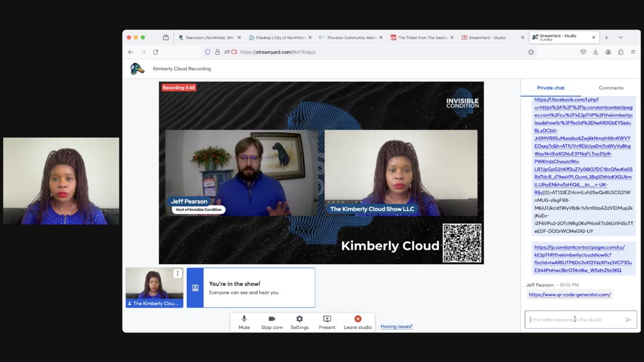Close the Thurston Community Media tab

(x=381, y=37)
